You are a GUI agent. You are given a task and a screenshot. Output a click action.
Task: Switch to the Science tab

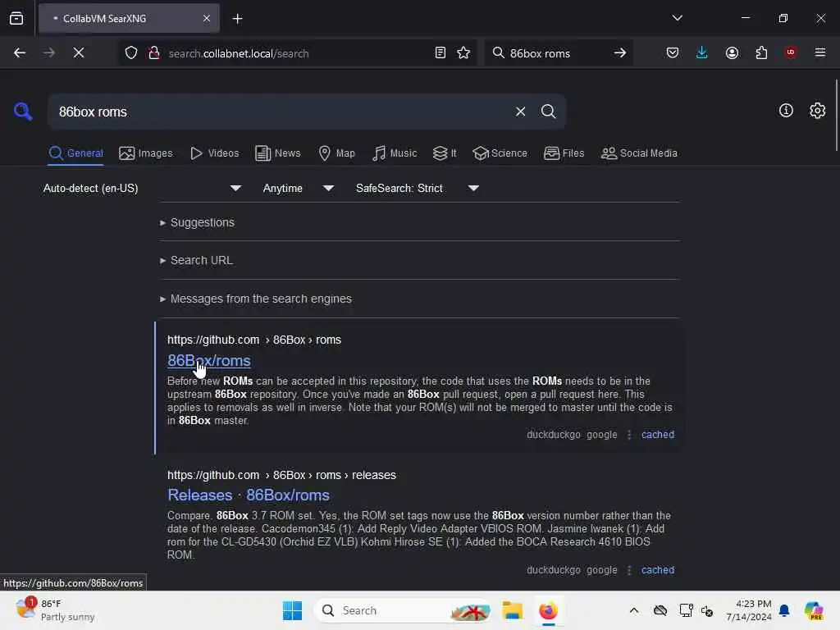(500, 153)
